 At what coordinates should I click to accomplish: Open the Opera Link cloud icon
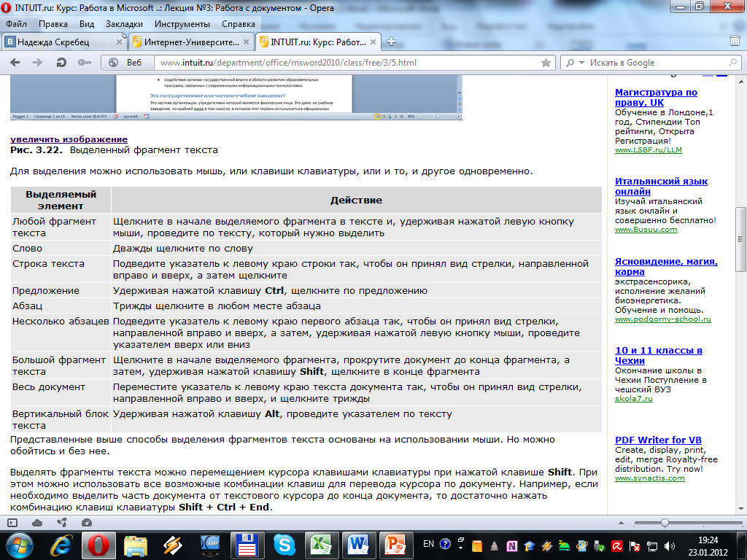(37, 522)
